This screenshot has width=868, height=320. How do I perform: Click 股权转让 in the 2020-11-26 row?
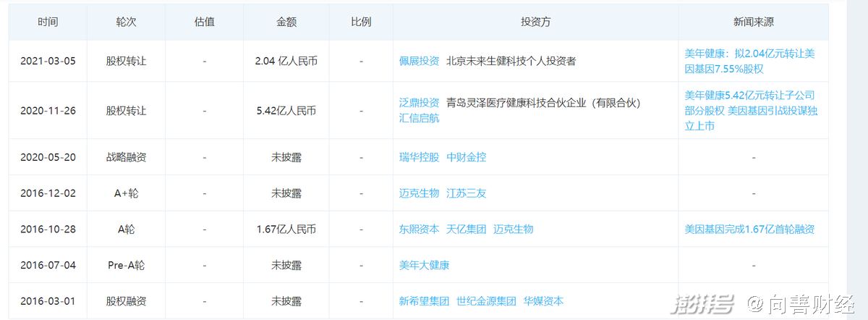coord(127,111)
